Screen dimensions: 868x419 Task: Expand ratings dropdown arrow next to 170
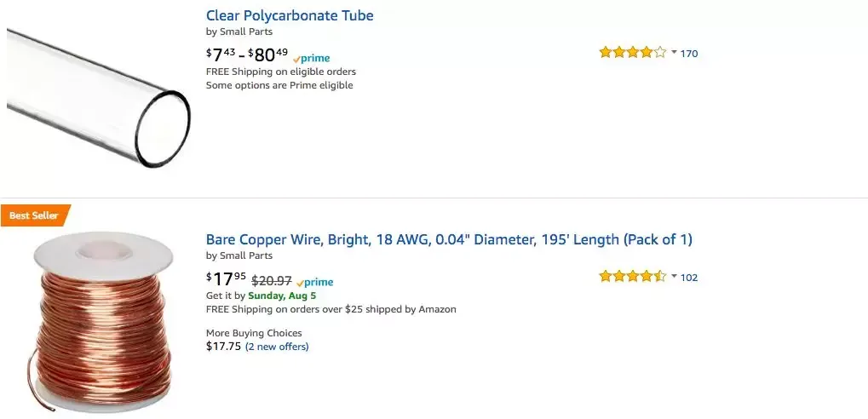674,53
